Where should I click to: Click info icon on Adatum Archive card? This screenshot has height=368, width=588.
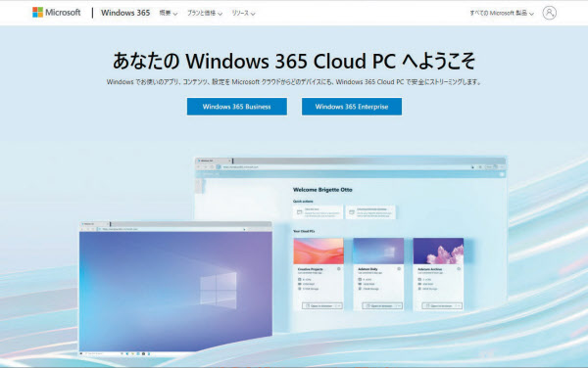point(459,269)
